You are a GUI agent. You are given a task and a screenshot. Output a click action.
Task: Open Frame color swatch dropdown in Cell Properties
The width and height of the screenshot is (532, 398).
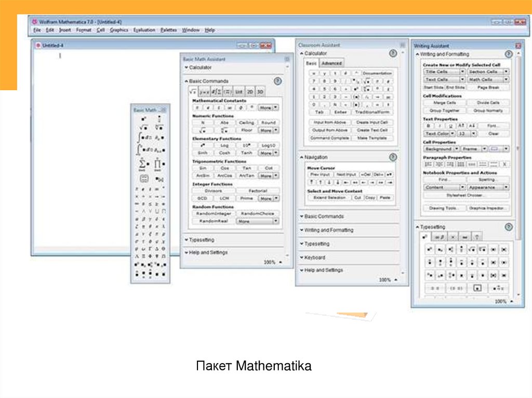tap(499, 149)
